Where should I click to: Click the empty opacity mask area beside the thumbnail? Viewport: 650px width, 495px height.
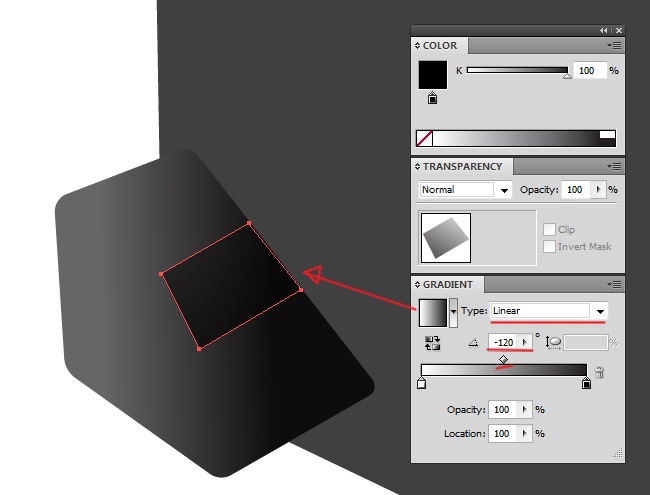pos(504,238)
